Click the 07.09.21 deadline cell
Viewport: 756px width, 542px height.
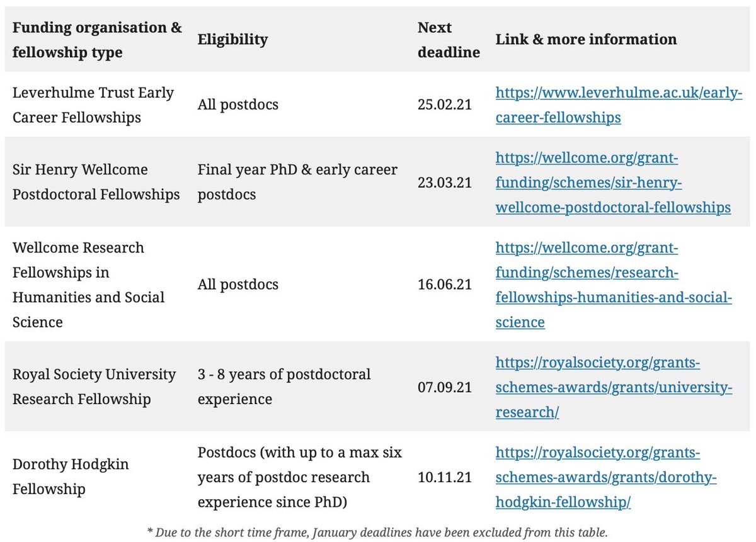[x=445, y=387]
